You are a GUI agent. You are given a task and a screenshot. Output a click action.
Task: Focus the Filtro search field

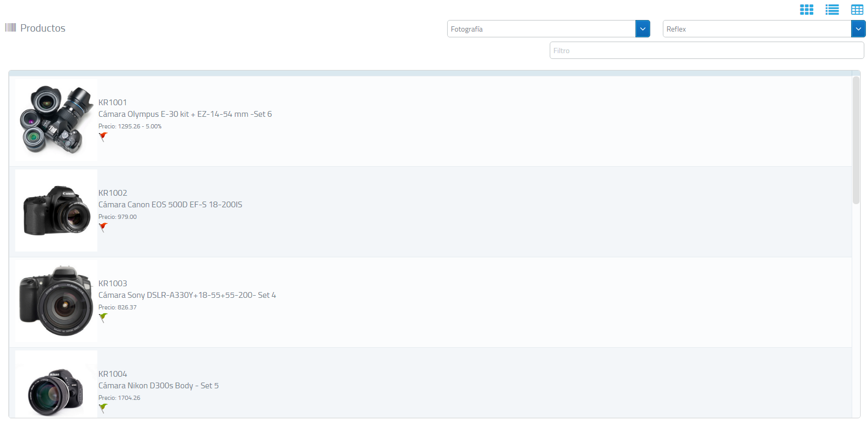pos(706,51)
